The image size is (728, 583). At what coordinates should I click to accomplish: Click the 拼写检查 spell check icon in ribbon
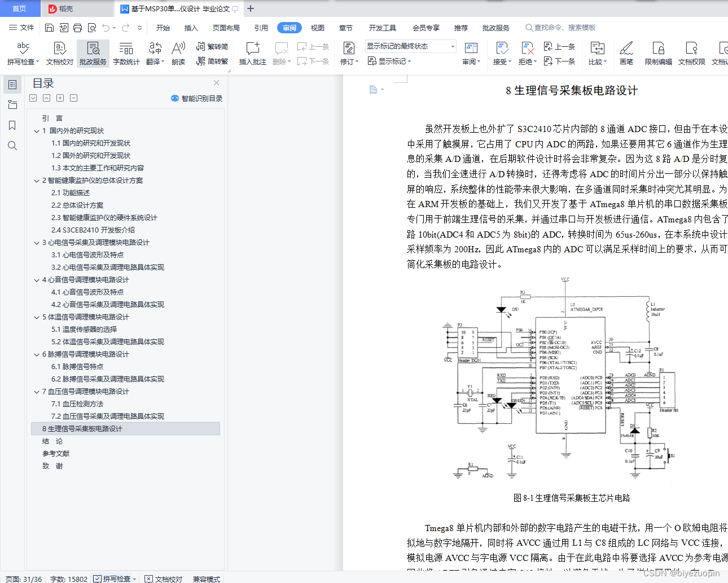coord(23,49)
